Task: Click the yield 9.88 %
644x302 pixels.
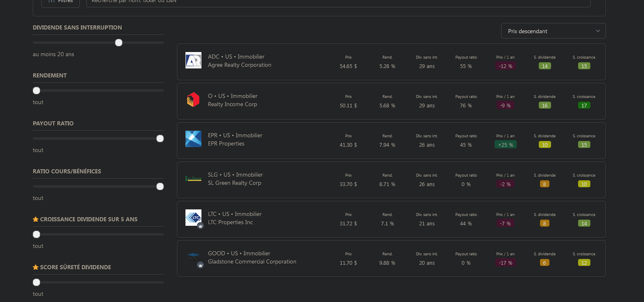Action: (387, 263)
